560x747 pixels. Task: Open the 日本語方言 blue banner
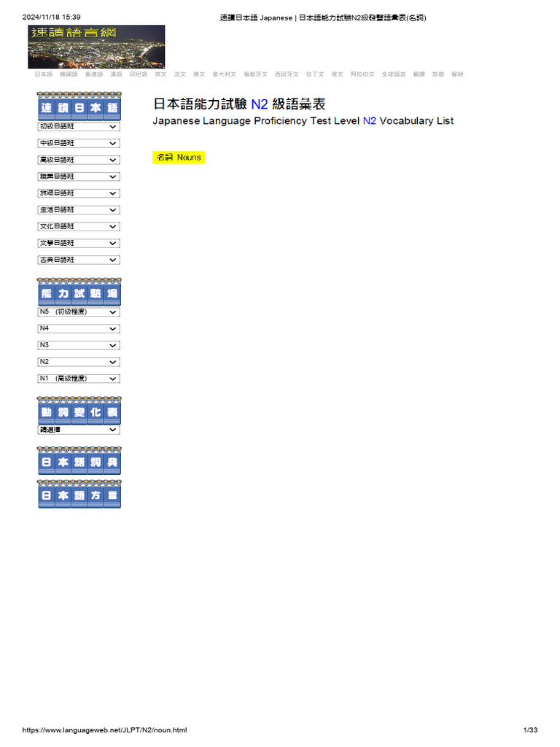pyautogui.click(x=79, y=494)
